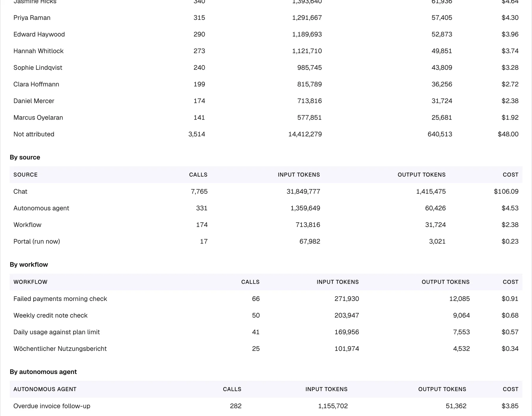Click the '$3.85' agent cost value
The width and height of the screenshot is (532, 416).
pyautogui.click(x=510, y=406)
